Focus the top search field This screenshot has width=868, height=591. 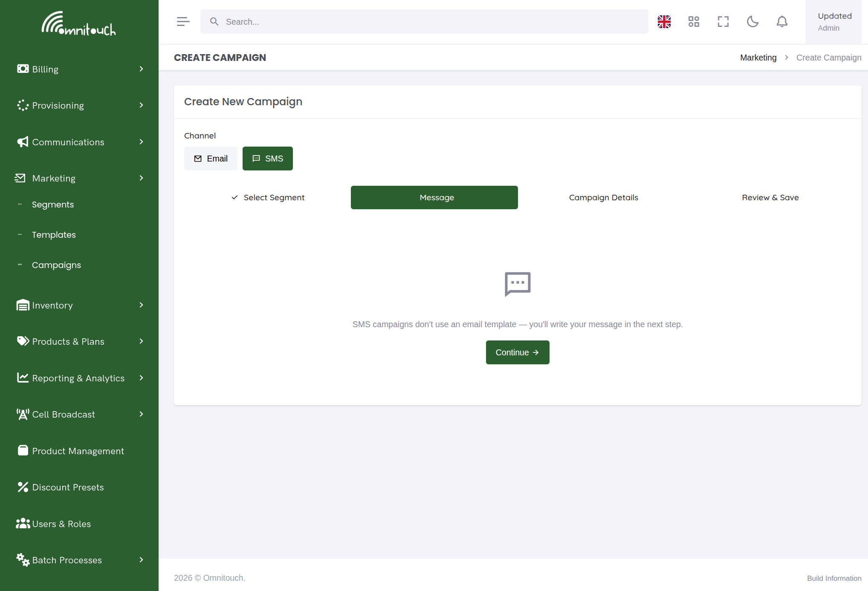(x=424, y=22)
